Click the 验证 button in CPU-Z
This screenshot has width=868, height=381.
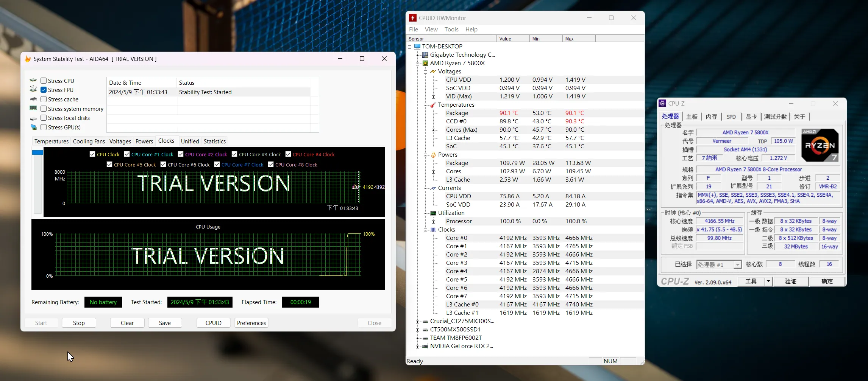[x=791, y=281]
